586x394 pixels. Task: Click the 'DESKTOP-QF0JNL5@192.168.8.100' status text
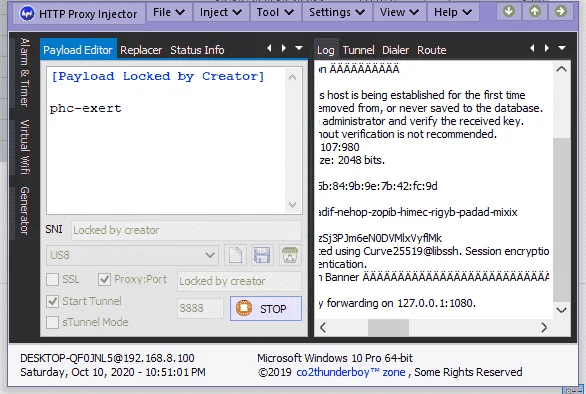[107, 358]
